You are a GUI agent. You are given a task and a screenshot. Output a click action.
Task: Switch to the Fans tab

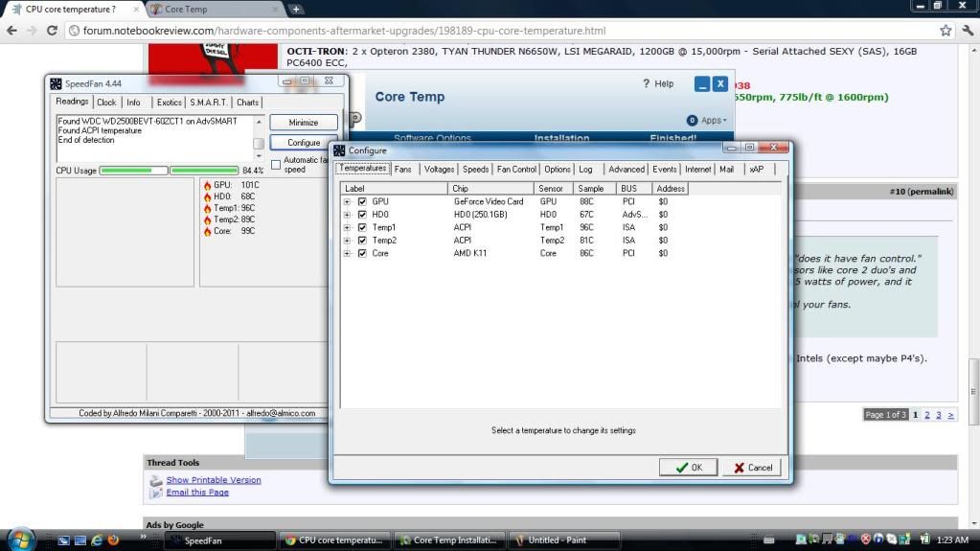point(403,170)
